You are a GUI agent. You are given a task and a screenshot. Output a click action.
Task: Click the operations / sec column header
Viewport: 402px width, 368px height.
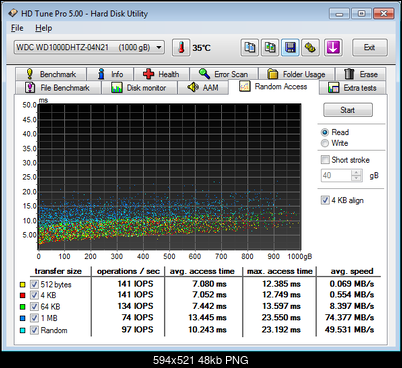point(128,271)
